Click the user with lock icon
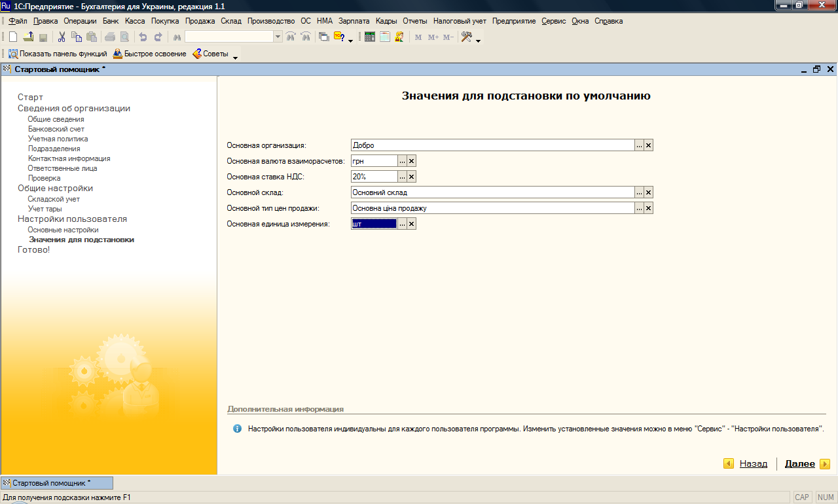838x504 pixels. tap(400, 37)
